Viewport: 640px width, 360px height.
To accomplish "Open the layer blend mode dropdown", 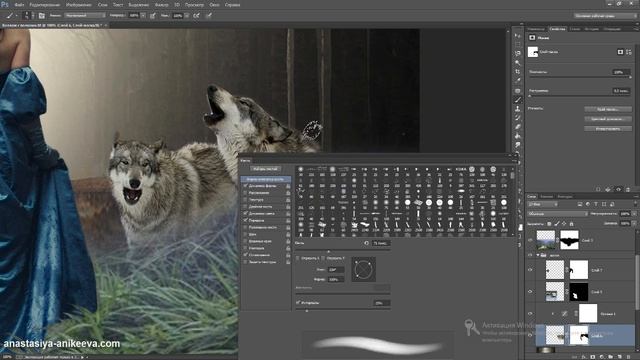I will pos(558,213).
